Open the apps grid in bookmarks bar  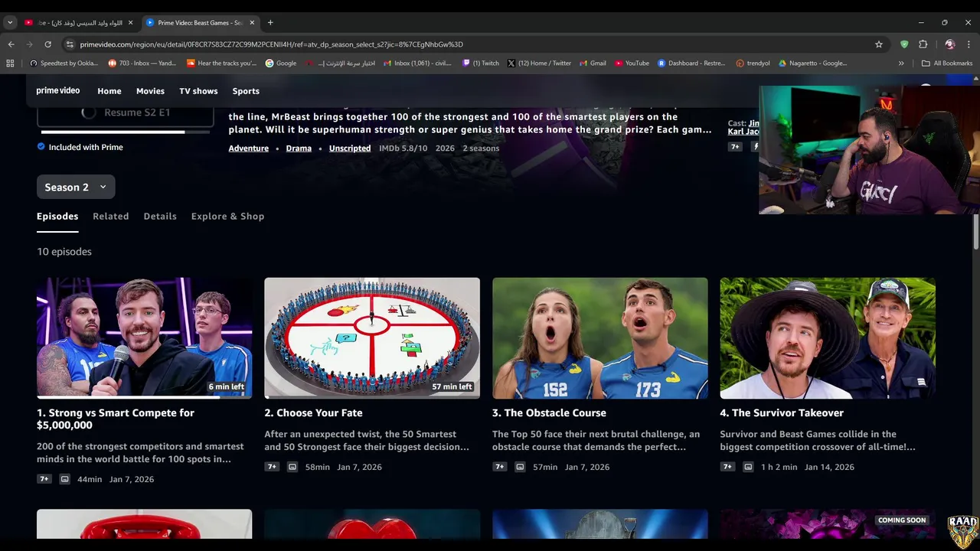tap(10, 64)
